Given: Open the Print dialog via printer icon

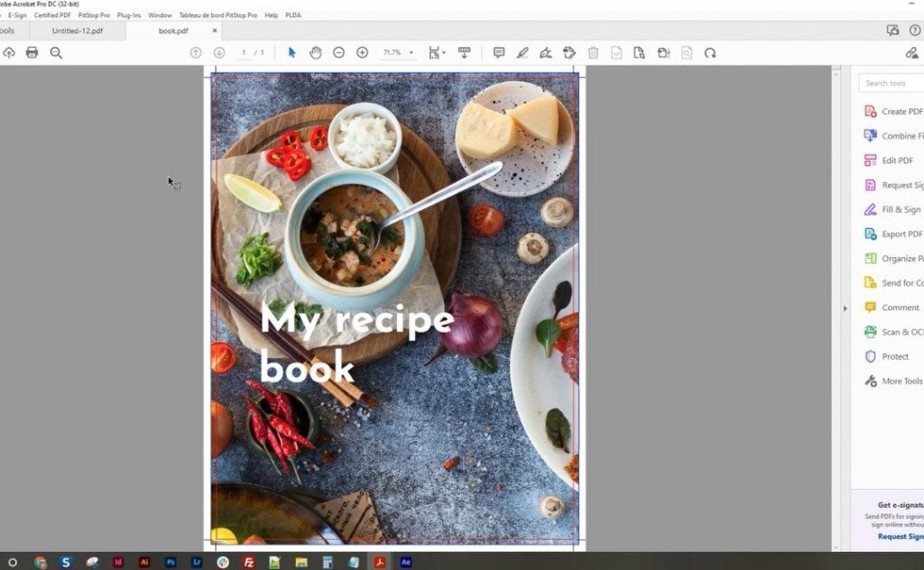Looking at the screenshot, I should pyautogui.click(x=32, y=53).
